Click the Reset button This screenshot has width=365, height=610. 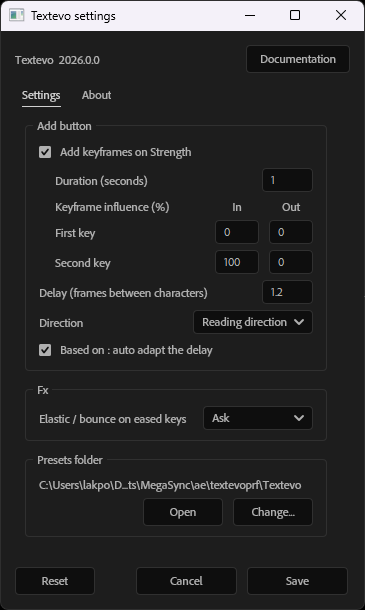(x=55, y=581)
